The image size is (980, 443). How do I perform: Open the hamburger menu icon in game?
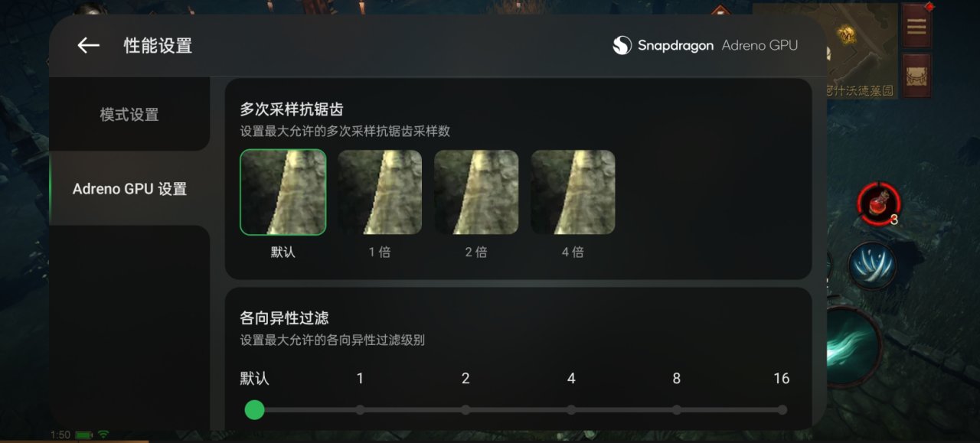[916, 27]
